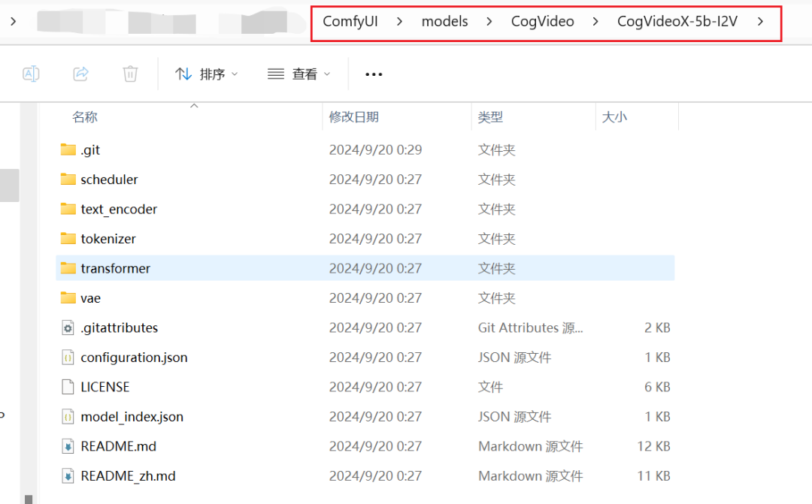812x504 pixels.
Task: Select the 'configuration.json' file name
Action: [x=134, y=358]
